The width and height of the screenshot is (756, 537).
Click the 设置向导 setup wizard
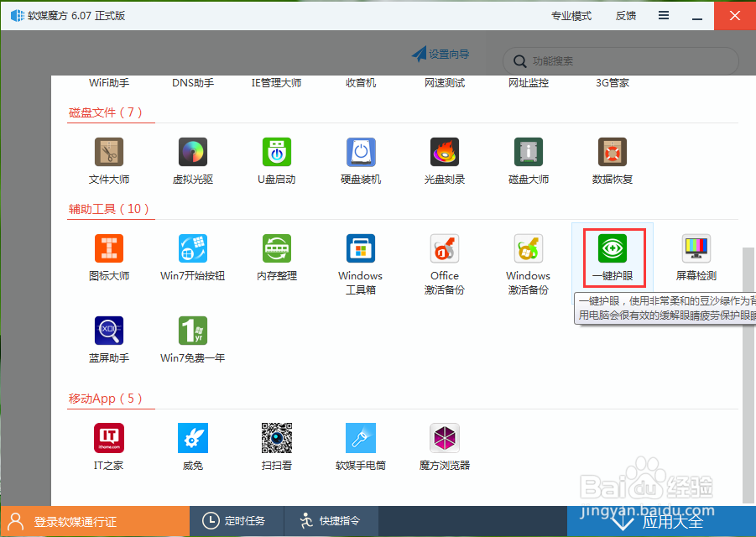(441, 53)
